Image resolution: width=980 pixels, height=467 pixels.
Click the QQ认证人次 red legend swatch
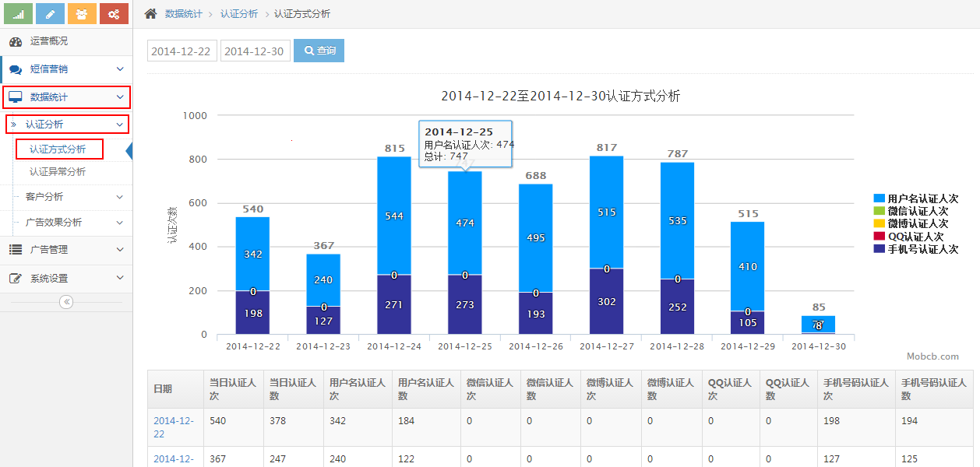880,237
